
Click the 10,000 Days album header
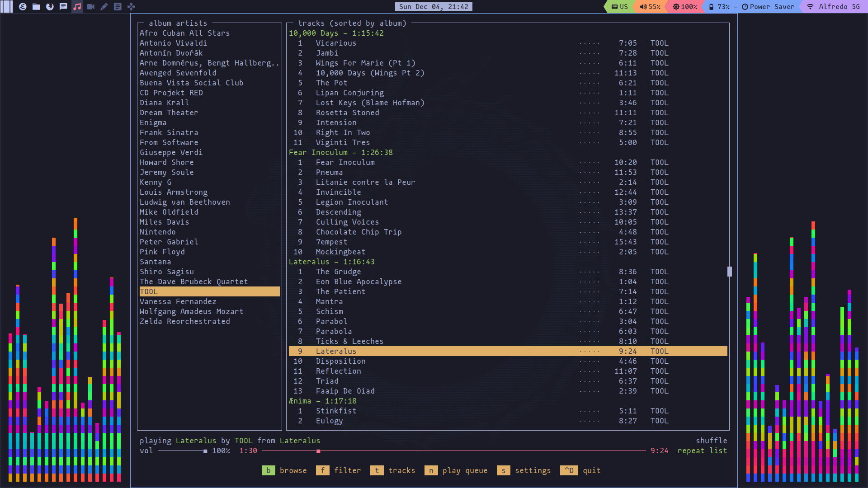tap(336, 33)
